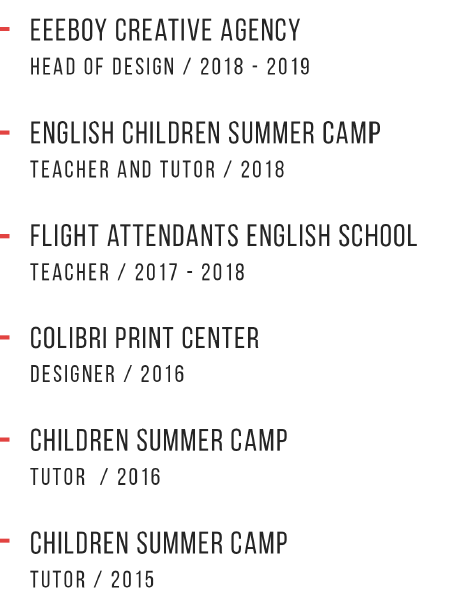
Task: Select the Designer / 2016 line
Action: click(x=107, y=374)
